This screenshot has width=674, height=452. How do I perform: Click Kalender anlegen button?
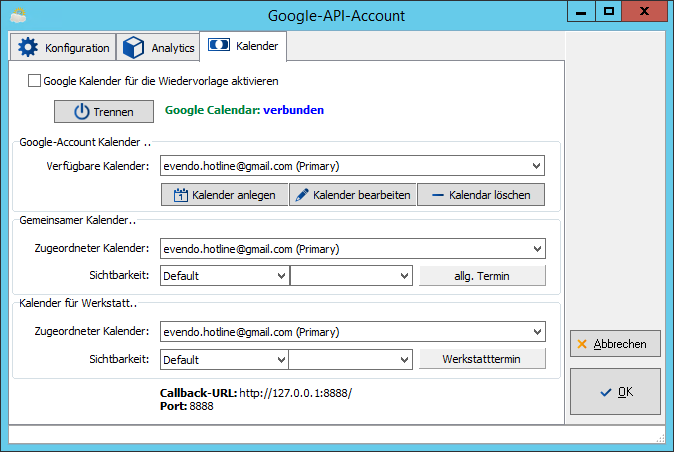224,195
